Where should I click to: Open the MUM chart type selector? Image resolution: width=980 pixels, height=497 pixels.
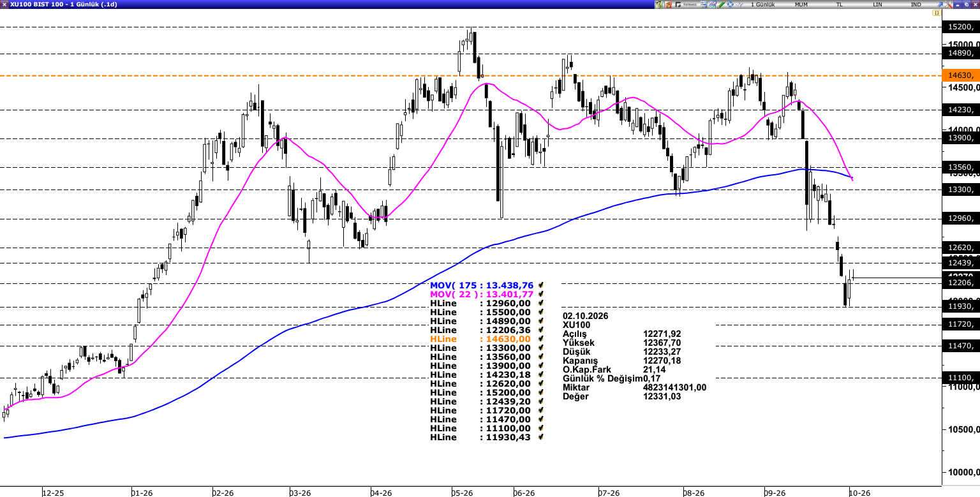click(x=801, y=4)
